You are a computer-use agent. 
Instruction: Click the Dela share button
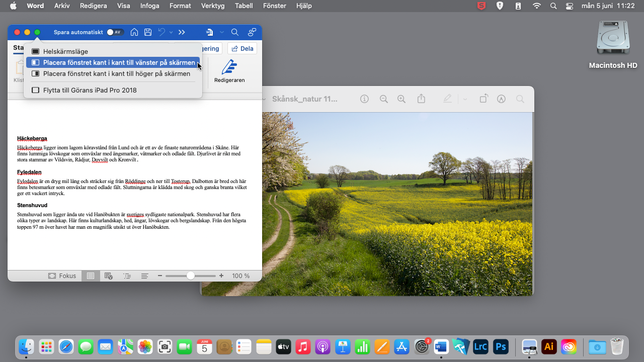coord(242,48)
